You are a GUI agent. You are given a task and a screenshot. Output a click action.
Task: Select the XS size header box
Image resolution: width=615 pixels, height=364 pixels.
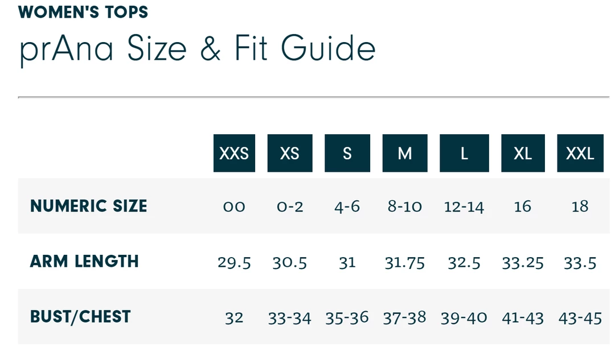click(290, 153)
